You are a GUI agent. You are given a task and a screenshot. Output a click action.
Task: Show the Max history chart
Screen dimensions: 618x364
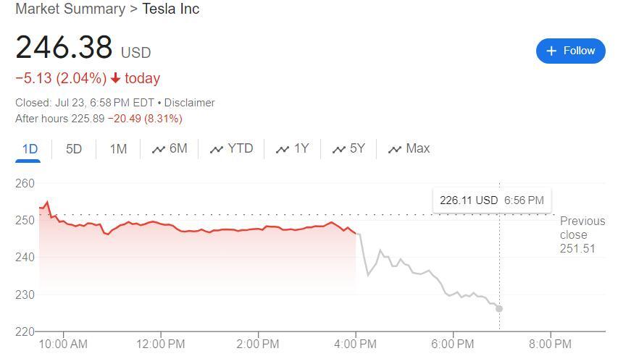(409, 149)
